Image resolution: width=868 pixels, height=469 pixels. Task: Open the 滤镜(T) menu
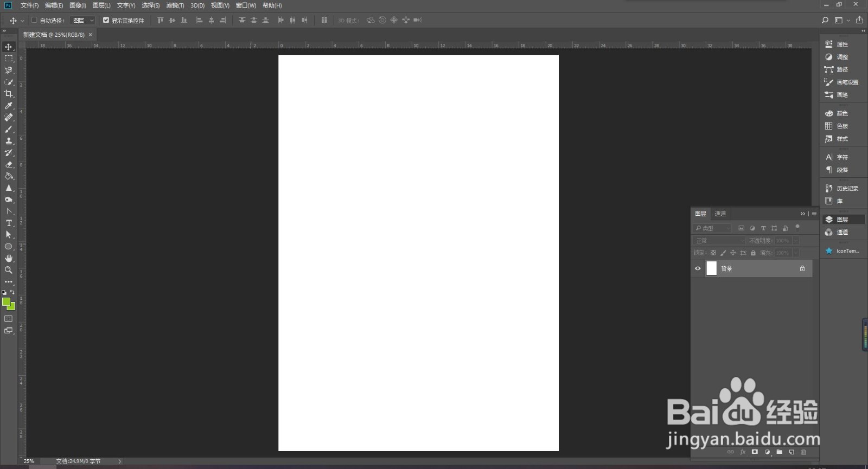click(x=175, y=5)
